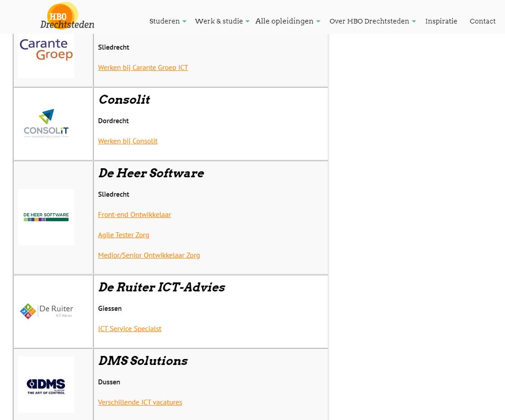Select the De Ruiter ICT-Advies heading
Screen dimensions: 505x420
coord(162,287)
